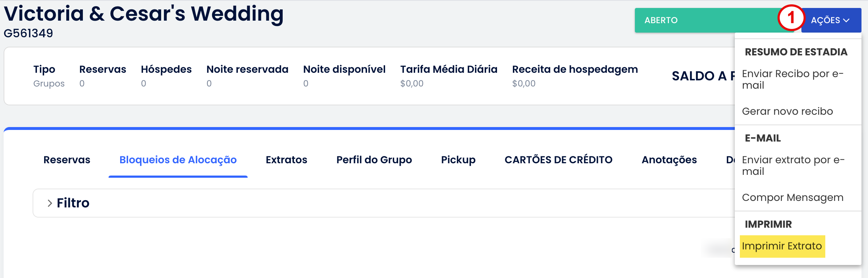Select the Bloqueios de Alocação tab

[x=178, y=160]
